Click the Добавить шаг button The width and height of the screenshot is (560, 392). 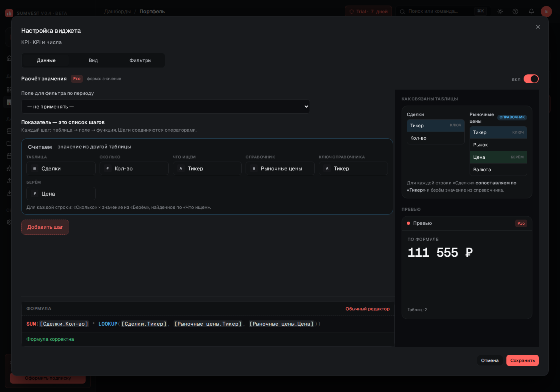click(x=45, y=227)
